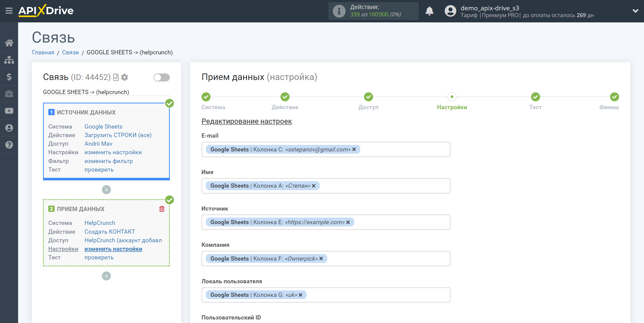This screenshot has width=644, height=323.
Task: Expand the account dropdown chevron
Action: (x=635, y=11)
